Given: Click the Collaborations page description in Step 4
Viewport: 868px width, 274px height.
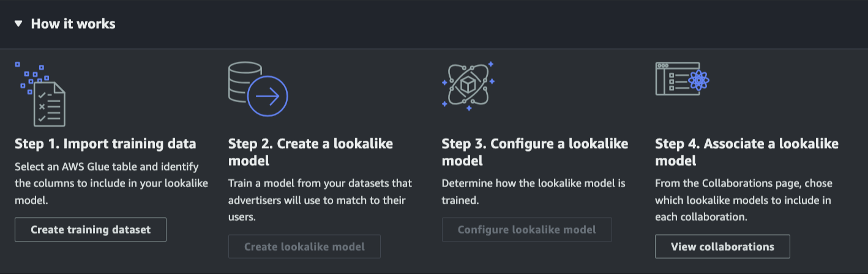Looking at the screenshot, I should click(743, 200).
